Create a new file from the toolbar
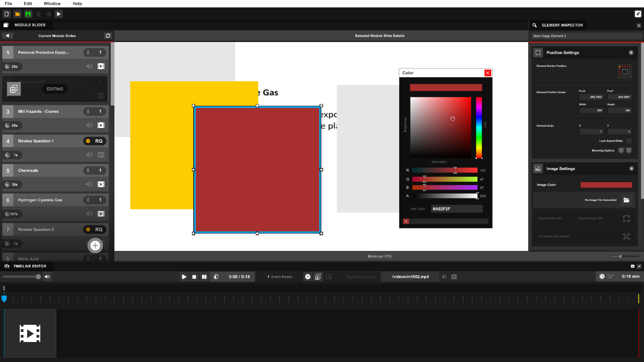 [7, 14]
